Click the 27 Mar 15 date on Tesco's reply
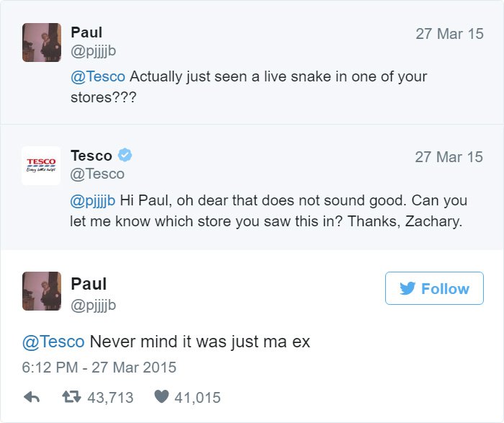 (x=449, y=157)
